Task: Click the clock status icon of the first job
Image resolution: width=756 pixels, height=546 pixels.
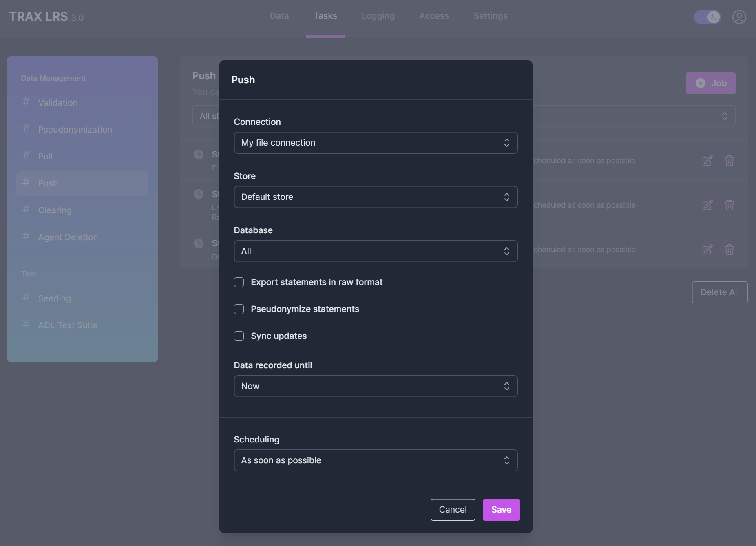Action: coord(199,155)
